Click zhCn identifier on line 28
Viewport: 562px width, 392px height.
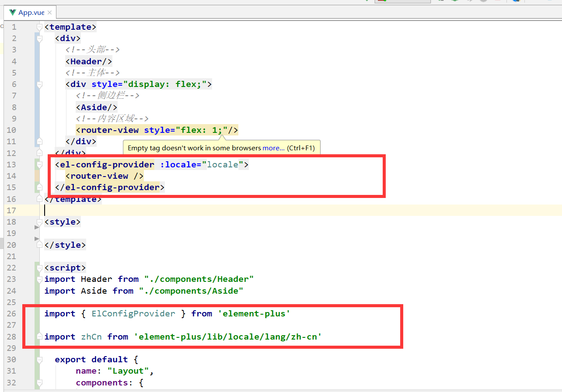coord(91,336)
